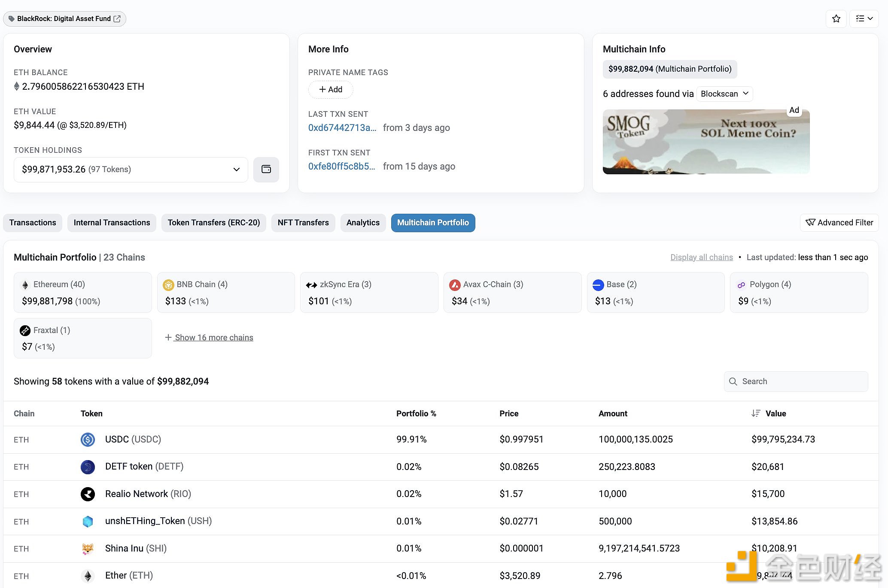The width and height of the screenshot is (888, 588).
Task: Click the zkSync Era logo icon
Action: (311, 285)
